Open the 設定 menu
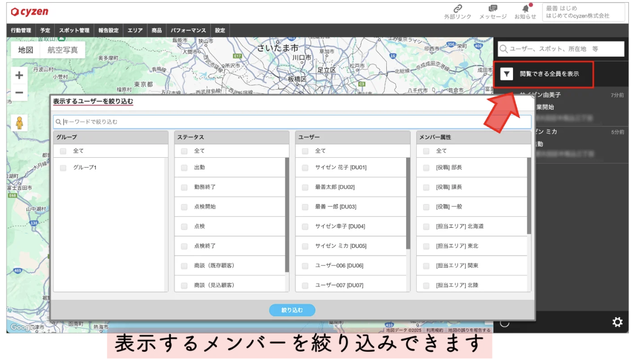This screenshot has width=637, height=364. (x=220, y=31)
